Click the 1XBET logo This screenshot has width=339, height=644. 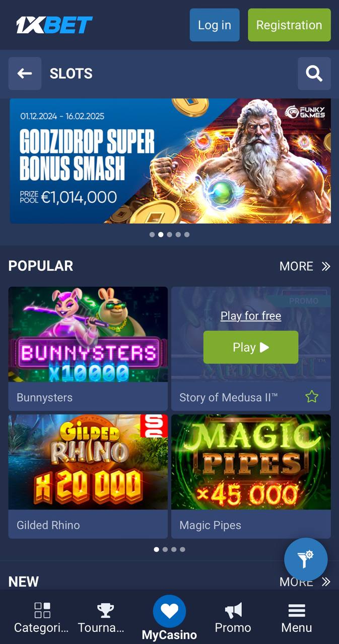coord(54,25)
